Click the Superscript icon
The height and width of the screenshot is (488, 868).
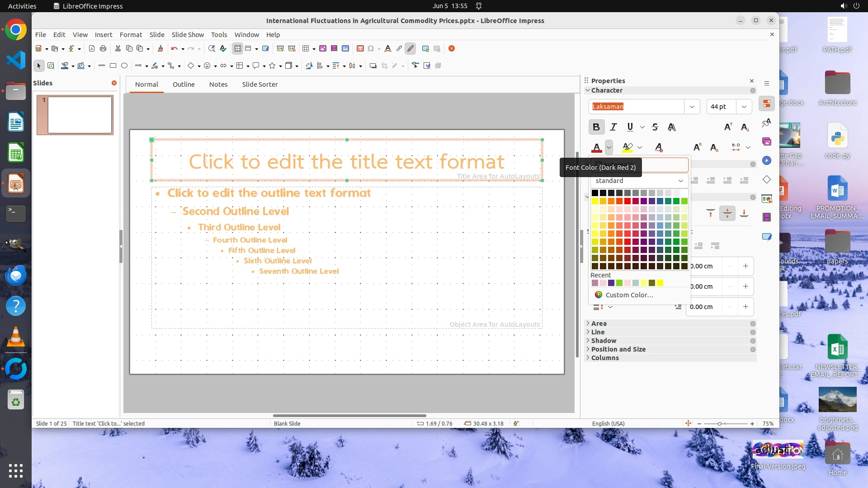click(x=697, y=147)
